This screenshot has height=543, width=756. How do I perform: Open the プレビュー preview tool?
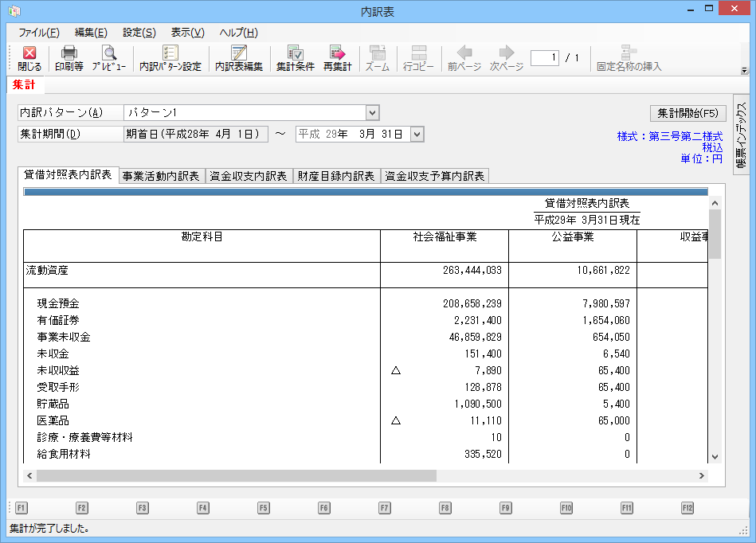click(x=108, y=59)
